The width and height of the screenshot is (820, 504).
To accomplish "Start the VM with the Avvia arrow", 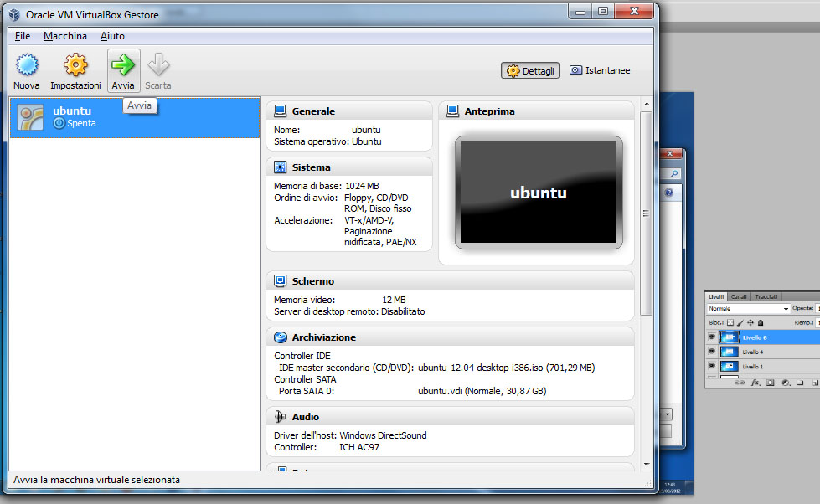I will click(123, 64).
